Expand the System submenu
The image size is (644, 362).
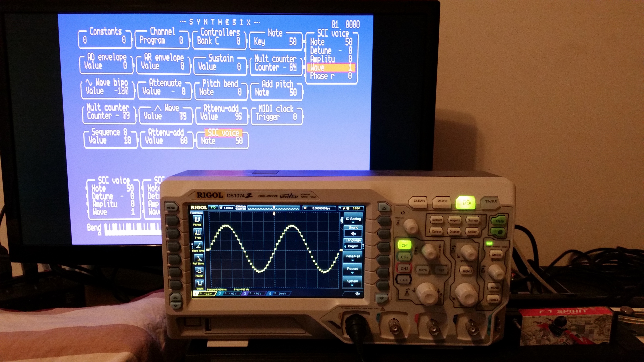(352, 282)
